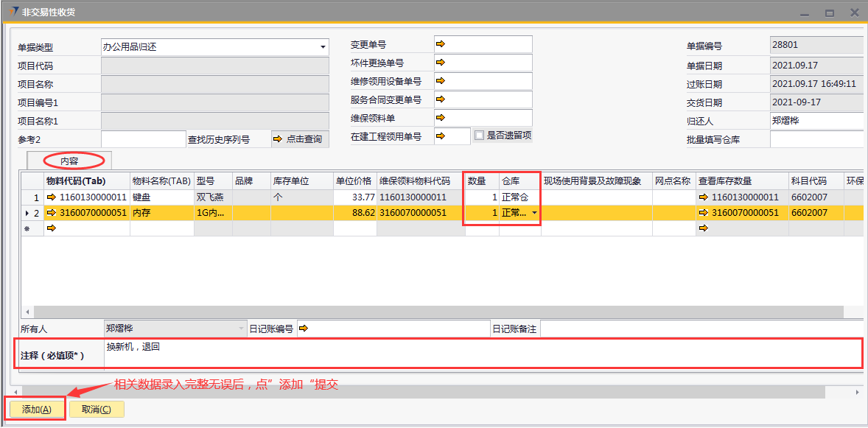Click the arrow icon in 日记账编号 field

pos(303,329)
